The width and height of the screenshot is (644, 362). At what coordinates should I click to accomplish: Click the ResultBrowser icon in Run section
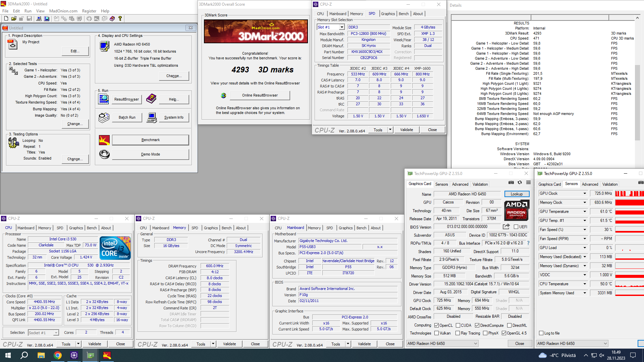click(x=104, y=99)
